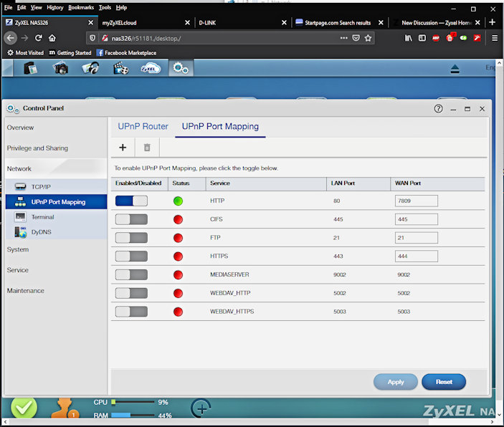Image resolution: width=504 pixels, height=427 pixels.
Task: Enable the MEDIASERVER mapping switch
Action: tap(131, 274)
